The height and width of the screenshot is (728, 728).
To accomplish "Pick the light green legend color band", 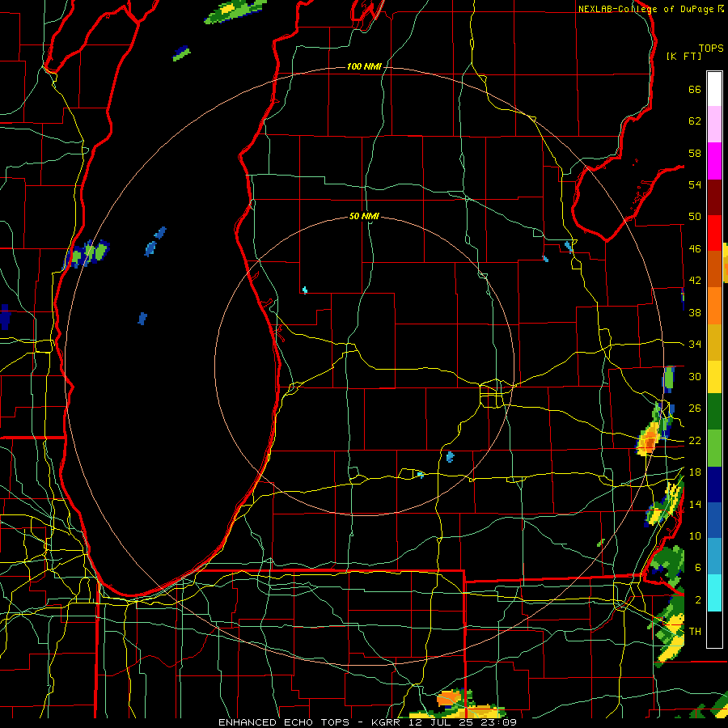I will point(714,448).
